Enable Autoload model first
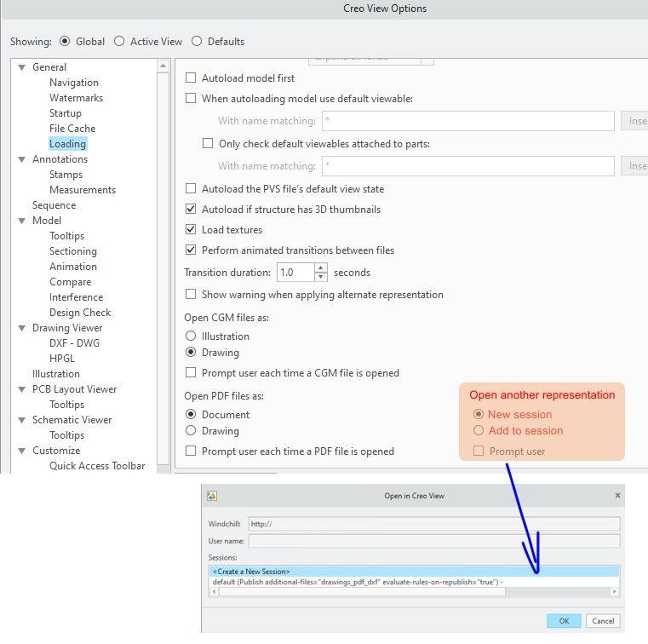The image size is (648, 644). [191, 78]
